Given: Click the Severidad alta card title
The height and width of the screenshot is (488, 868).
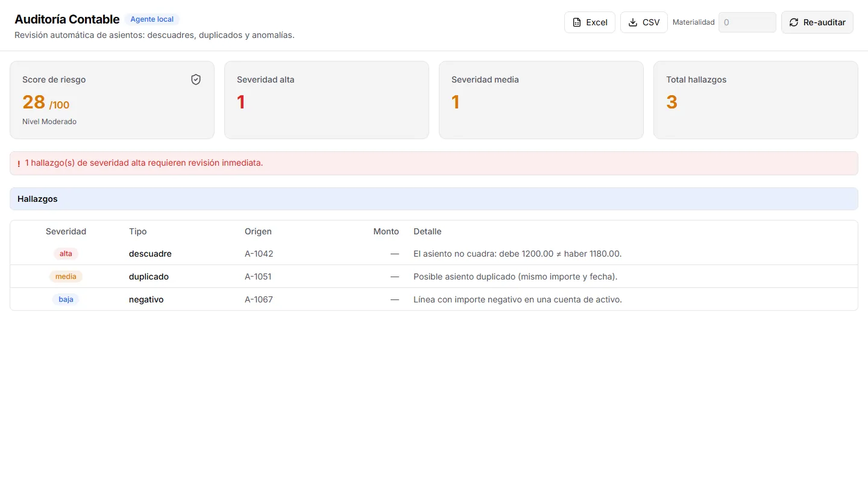Looking at the screenshot, I should [266, 80].
